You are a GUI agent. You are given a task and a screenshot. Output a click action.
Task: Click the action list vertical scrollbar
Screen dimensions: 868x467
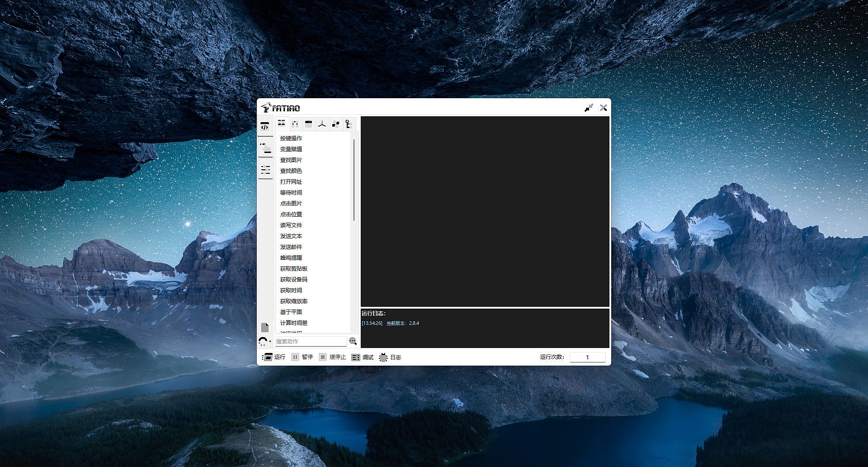click(x=354, y=180)
